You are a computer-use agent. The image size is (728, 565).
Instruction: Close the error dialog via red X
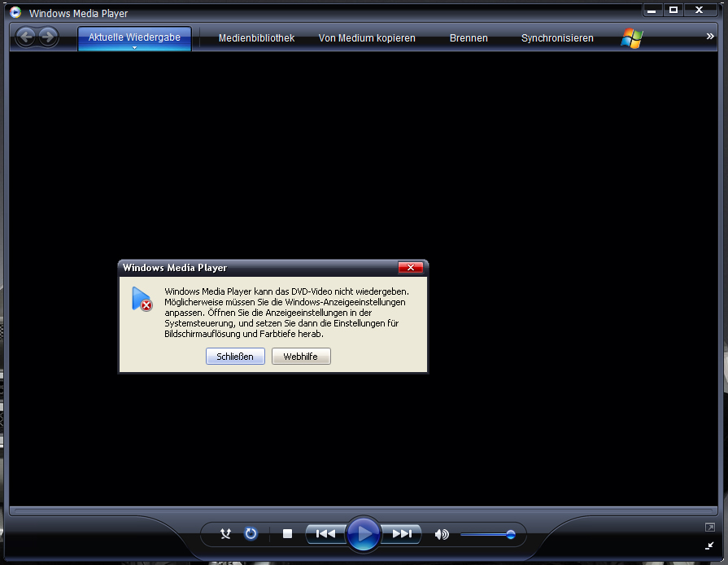tap(411, 267)
